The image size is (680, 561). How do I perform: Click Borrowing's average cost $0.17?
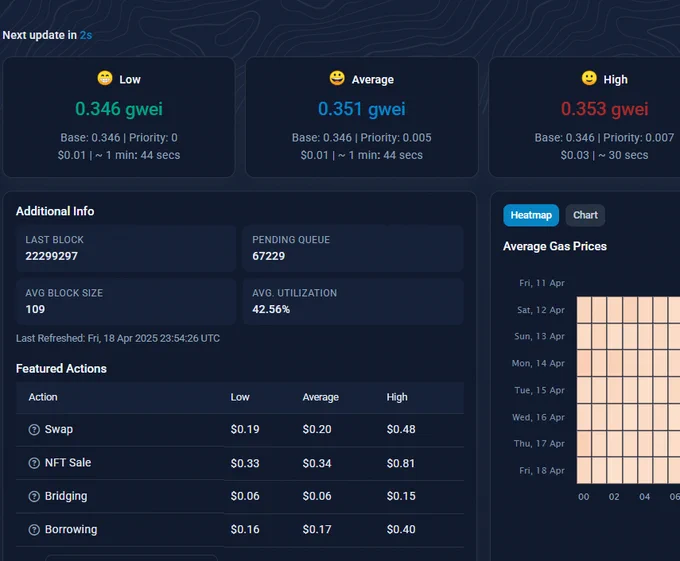[x=317, y=529]
